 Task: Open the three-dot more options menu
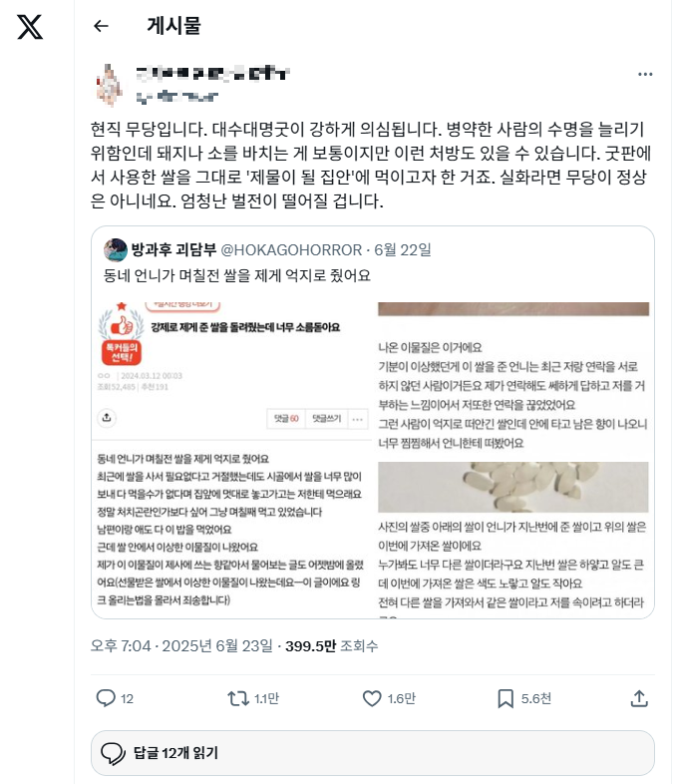(645, 74)
